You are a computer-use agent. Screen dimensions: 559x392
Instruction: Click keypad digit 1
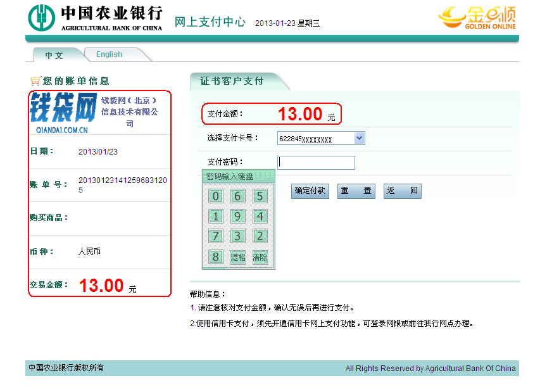click(216, 217)
